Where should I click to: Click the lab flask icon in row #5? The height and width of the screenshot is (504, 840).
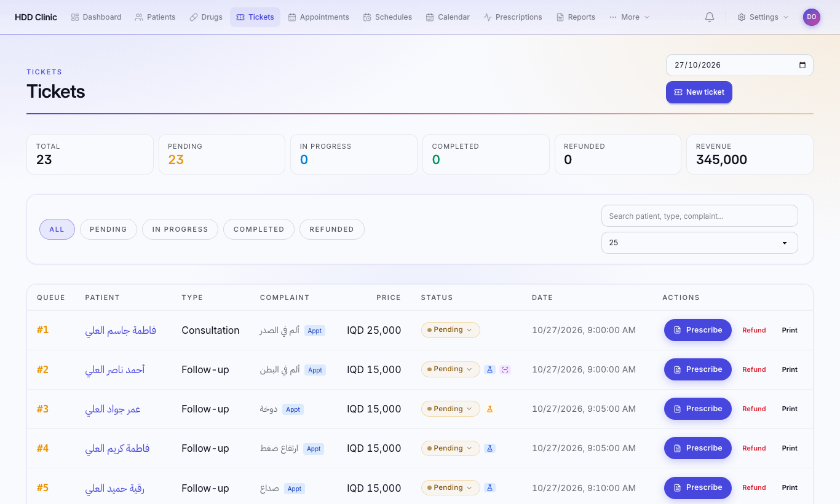(489, 487)
